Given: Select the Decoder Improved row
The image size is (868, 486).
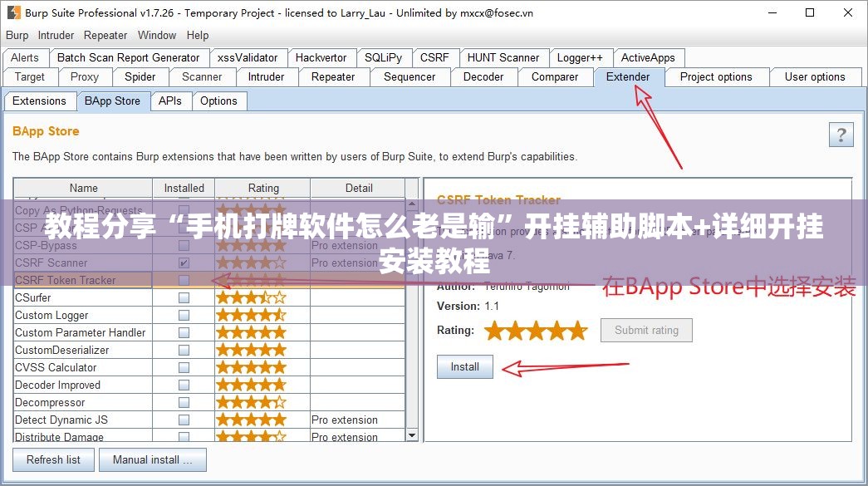Looking at the screenshot, I should point(209,385).
